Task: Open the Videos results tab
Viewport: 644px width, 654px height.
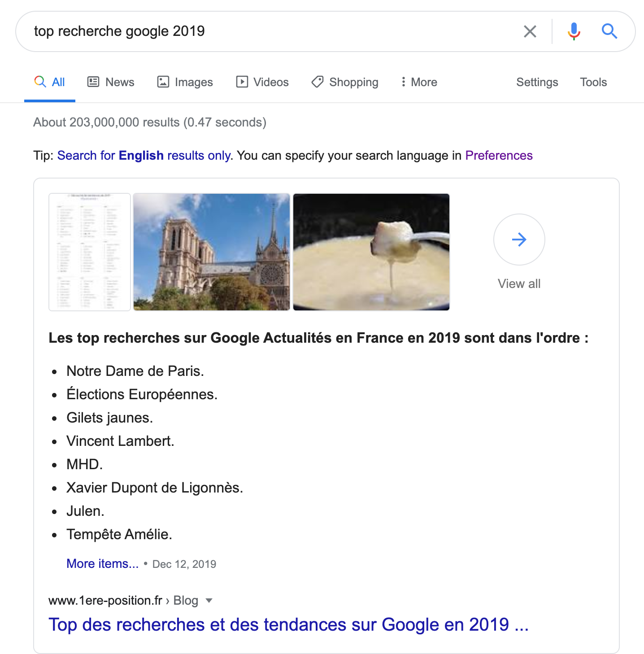Action: [x=262, y=82]
